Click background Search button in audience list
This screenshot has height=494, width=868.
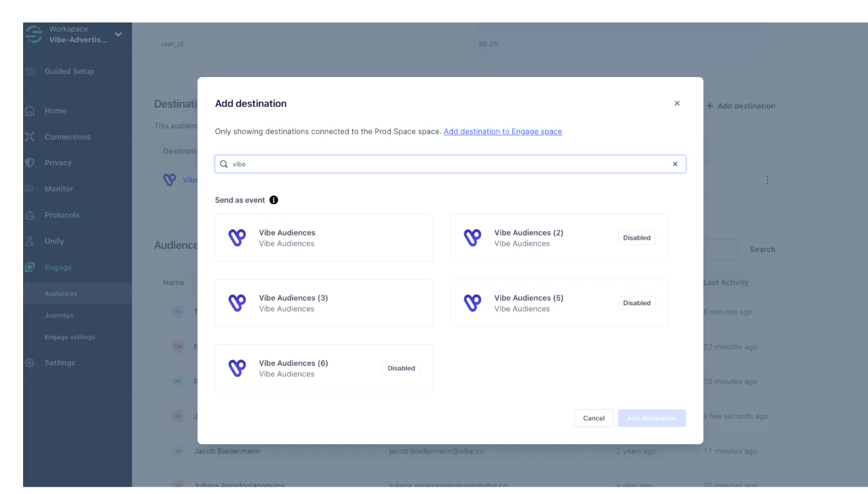point(762,249)
